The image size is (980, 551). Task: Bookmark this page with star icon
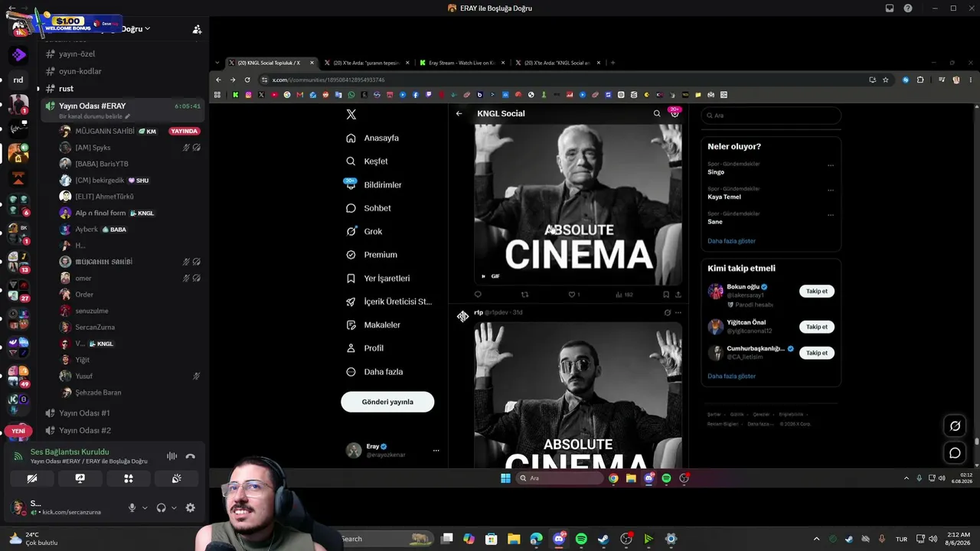(x=886, y=80)
